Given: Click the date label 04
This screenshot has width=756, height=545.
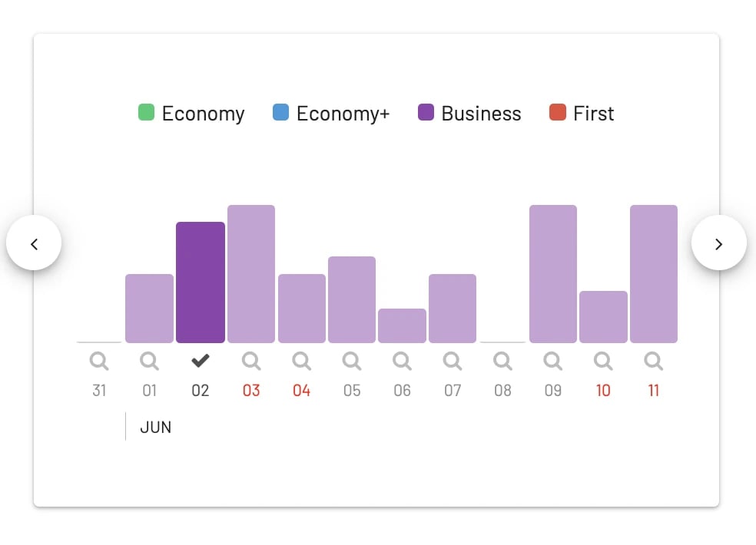Looking at the screenshot, I should [301, 390].
